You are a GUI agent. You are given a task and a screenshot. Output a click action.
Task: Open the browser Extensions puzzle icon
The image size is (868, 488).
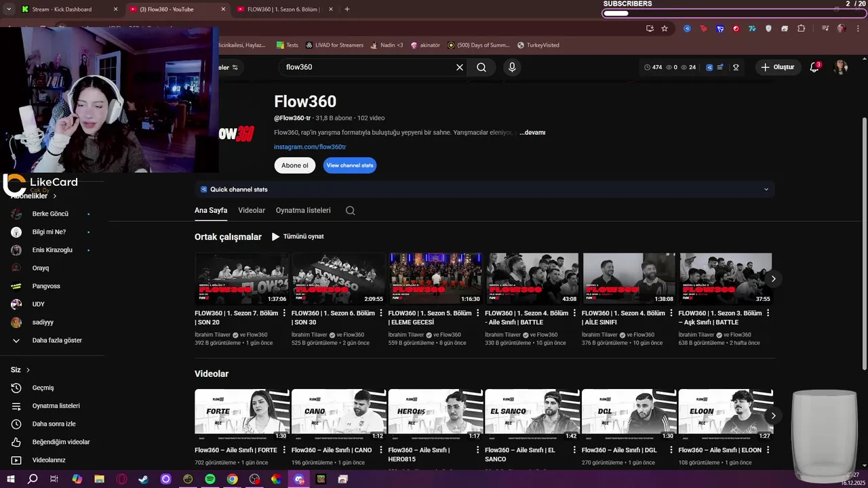tap(802, 28)
